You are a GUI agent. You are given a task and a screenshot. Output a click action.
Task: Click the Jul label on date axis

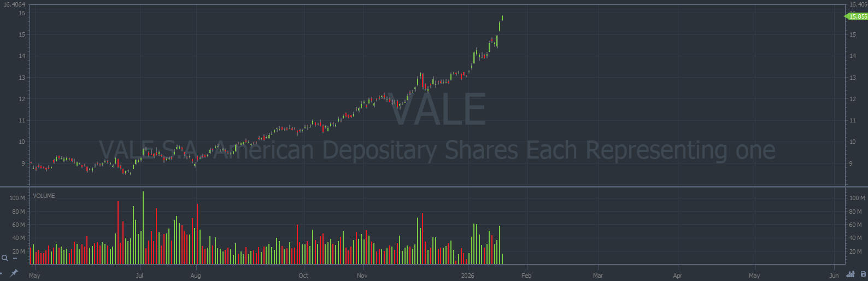click(x=139, y=276)
